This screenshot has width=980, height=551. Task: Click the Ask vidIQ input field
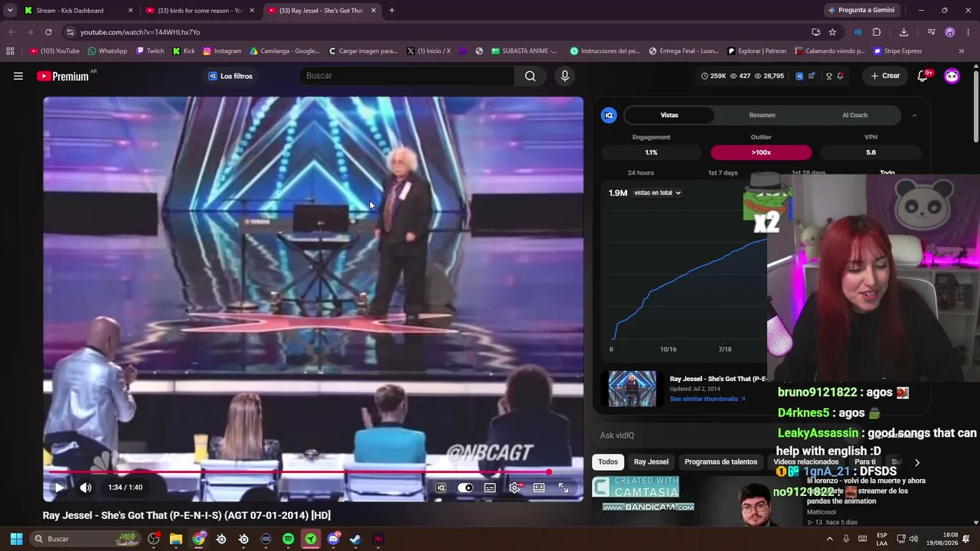click(x=684, y=435)
